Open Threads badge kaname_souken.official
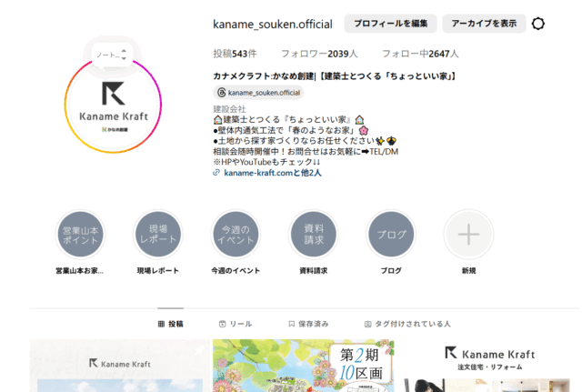 coord(258,93)
